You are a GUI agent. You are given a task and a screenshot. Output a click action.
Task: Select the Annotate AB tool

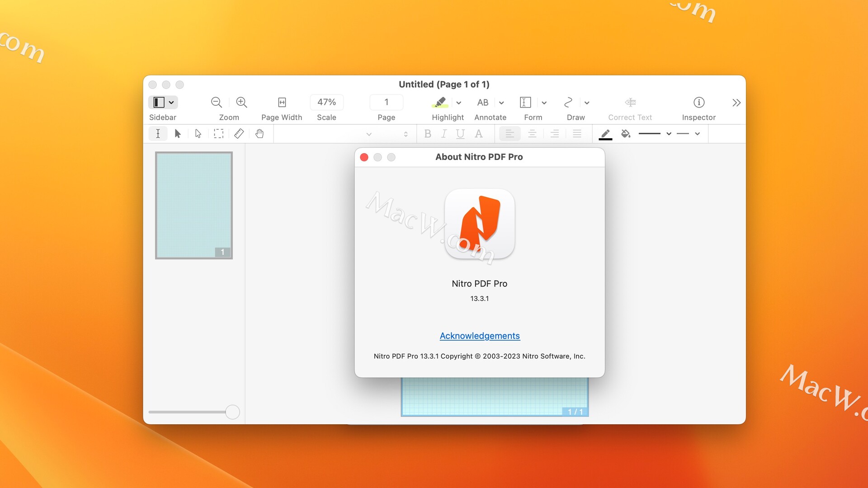tap(482, 103)
